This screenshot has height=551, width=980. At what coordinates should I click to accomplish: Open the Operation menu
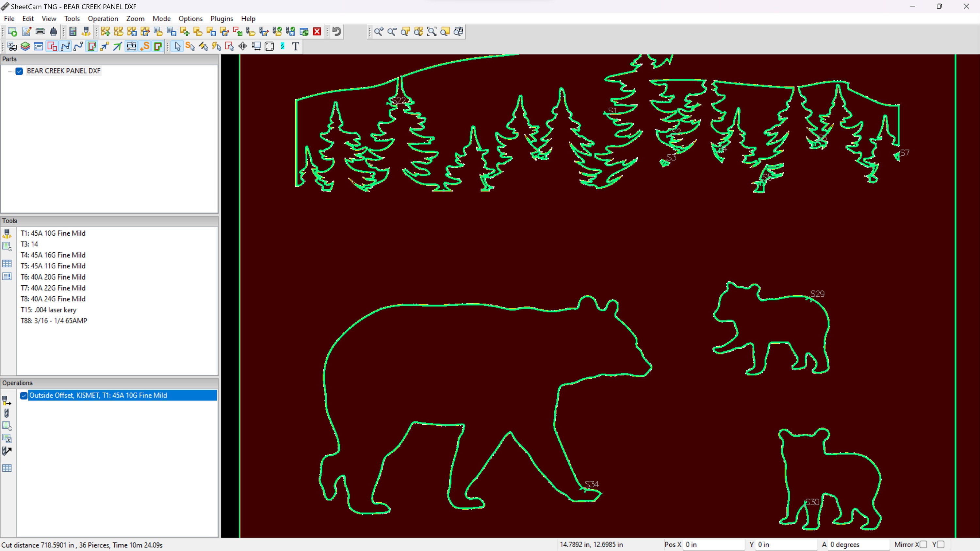coord(103,18)
